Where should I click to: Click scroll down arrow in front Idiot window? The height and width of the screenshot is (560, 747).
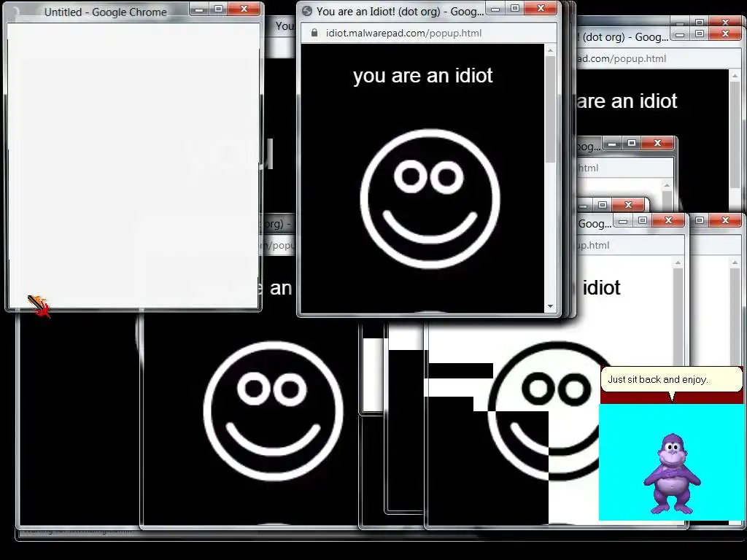tap(551, 306)
